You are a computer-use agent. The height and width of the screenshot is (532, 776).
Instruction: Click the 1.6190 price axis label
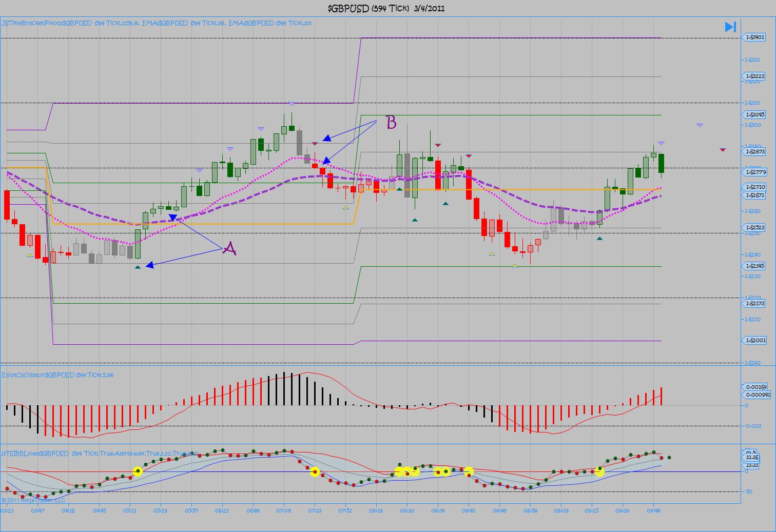coord(753,363)
